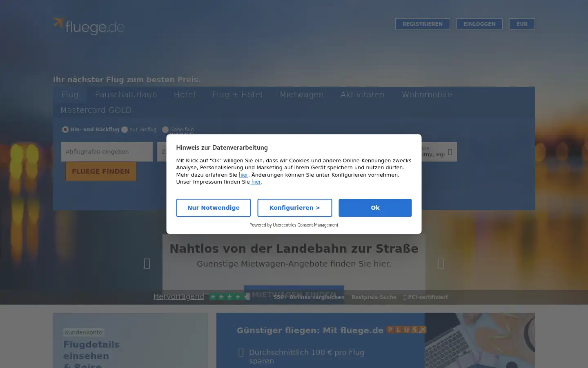
Task: Go to previous carousel slide
Action: 147,263
